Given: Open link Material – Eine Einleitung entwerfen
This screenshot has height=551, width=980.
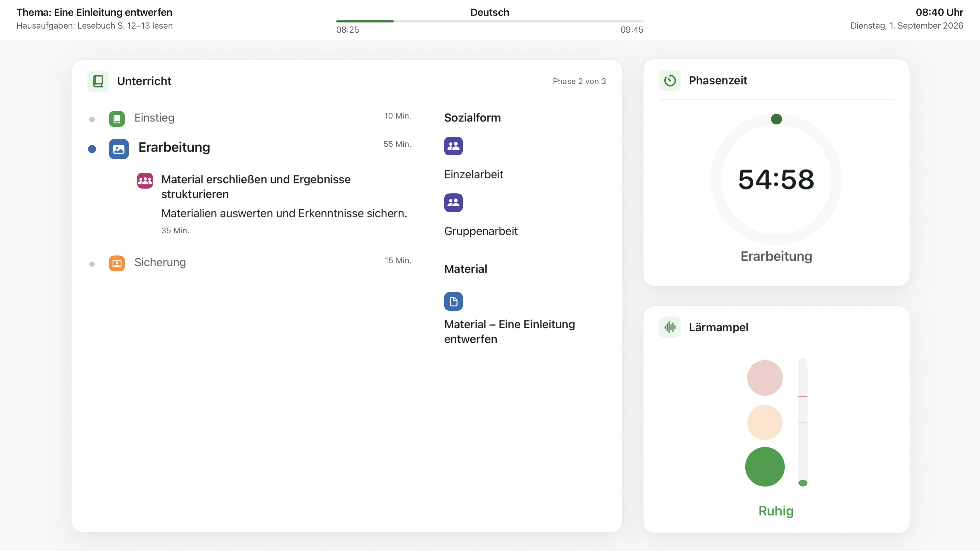Looking at the screenshot, I should 509,332.
